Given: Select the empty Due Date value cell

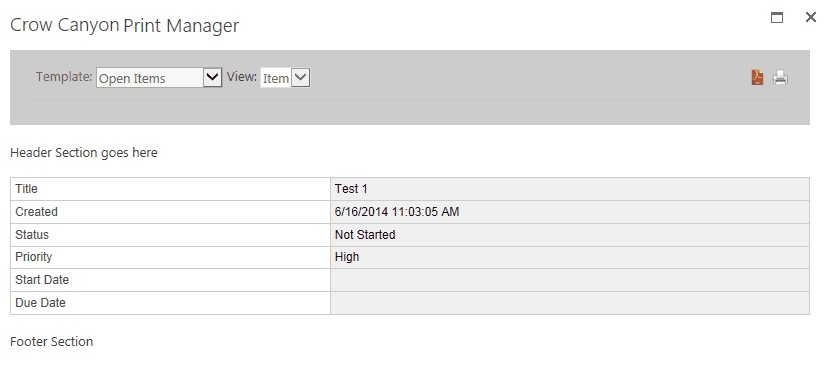Looking at the screenshot, I should pos(570,303).
